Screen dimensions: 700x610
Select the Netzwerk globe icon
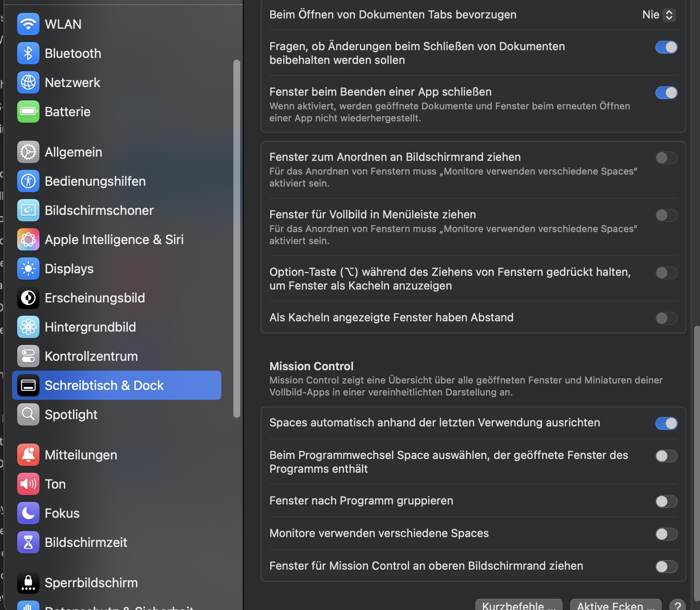[28, 82]
